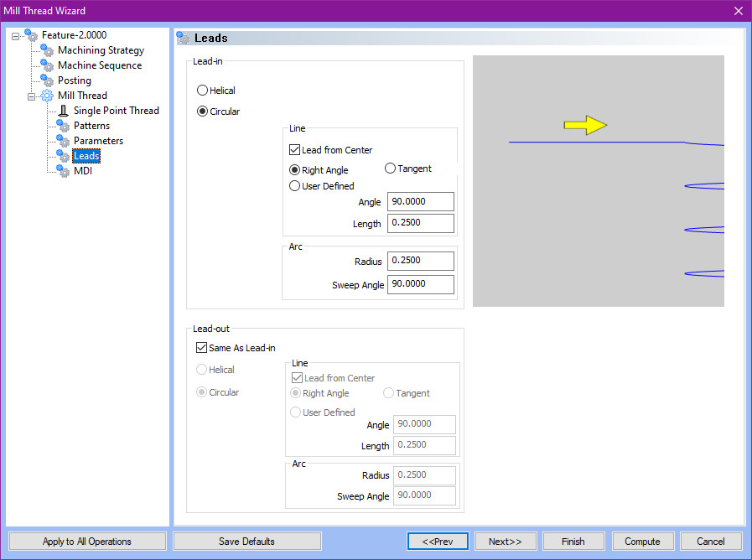Open Machining Strategy page in tree

pos(101,50)
